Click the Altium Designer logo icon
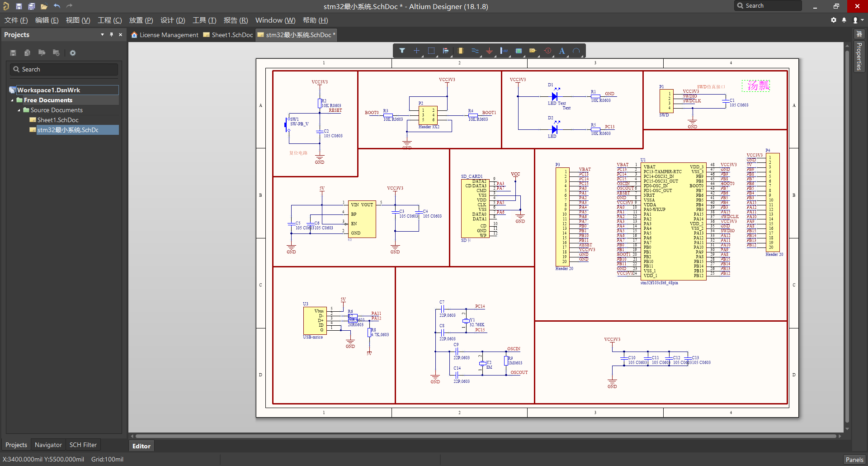 pyautogui.click(x=6, y=6)
